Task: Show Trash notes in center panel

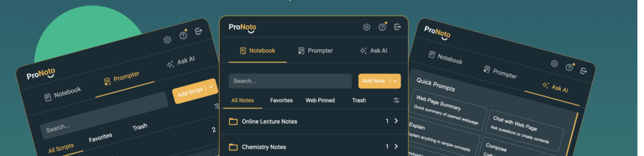Action: [x=359, y=100]
